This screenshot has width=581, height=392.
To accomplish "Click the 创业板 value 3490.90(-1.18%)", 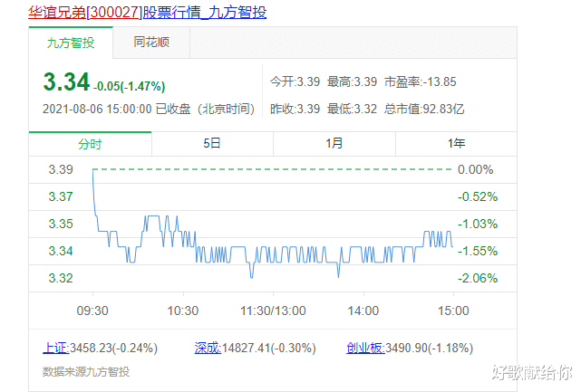I will [x=429, y=348].
